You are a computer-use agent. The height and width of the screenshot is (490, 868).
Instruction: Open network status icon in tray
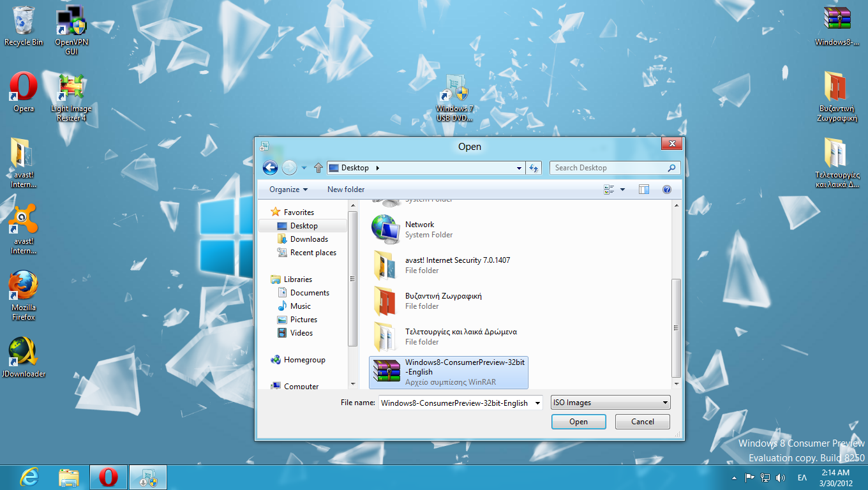point(765,477)
